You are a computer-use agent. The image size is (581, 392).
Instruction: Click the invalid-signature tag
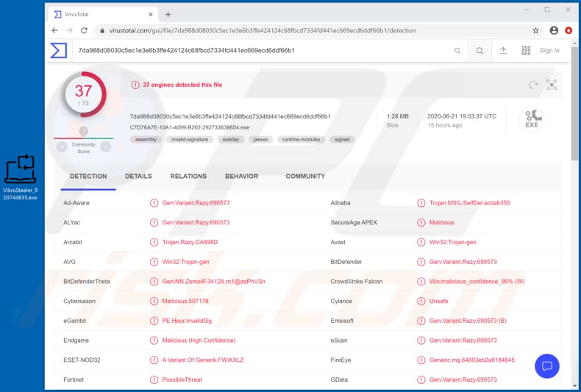pos(190,140)
